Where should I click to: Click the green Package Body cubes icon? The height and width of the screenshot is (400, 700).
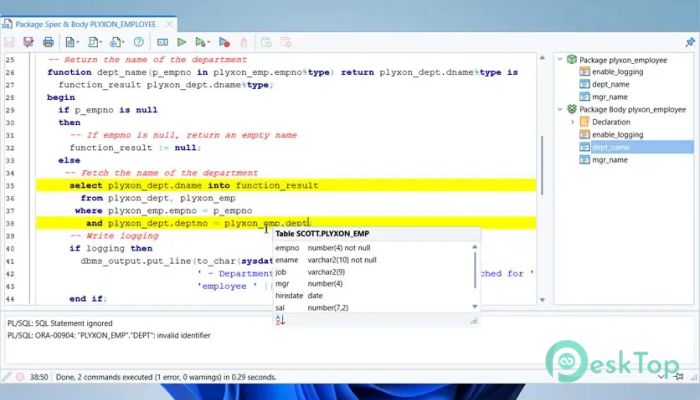click(x=571, y=109)
